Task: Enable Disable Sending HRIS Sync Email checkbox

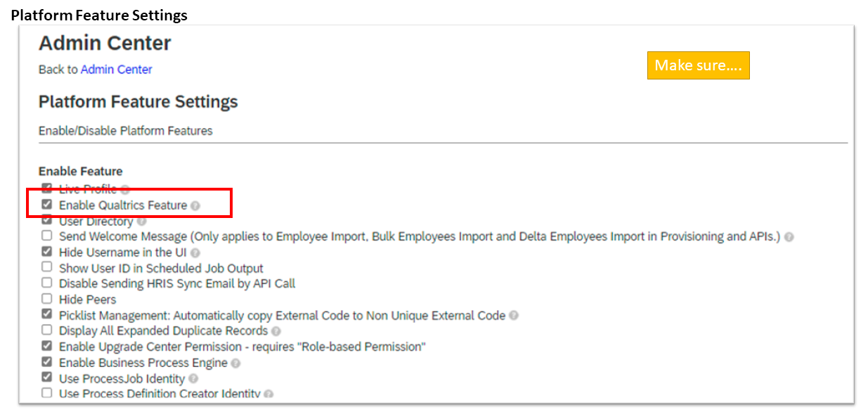Action: (46, 283)
